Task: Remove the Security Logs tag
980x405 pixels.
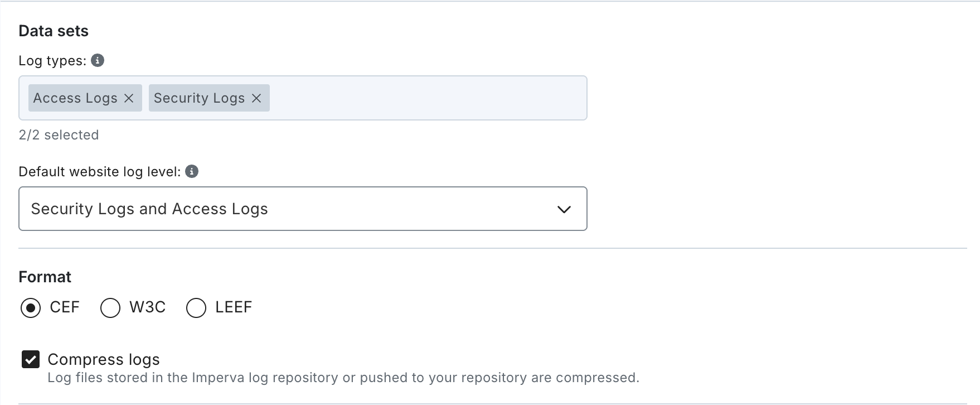Action: (257, 98)
